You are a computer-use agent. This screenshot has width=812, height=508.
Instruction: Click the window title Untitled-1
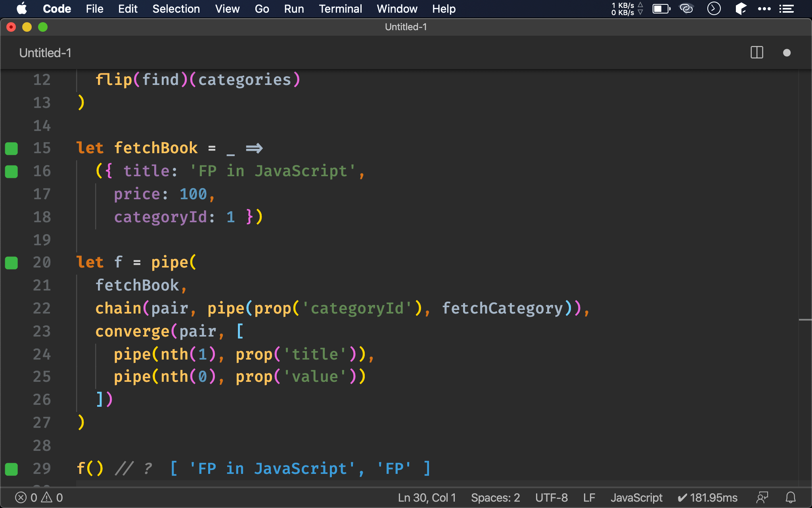pos(406,27)
